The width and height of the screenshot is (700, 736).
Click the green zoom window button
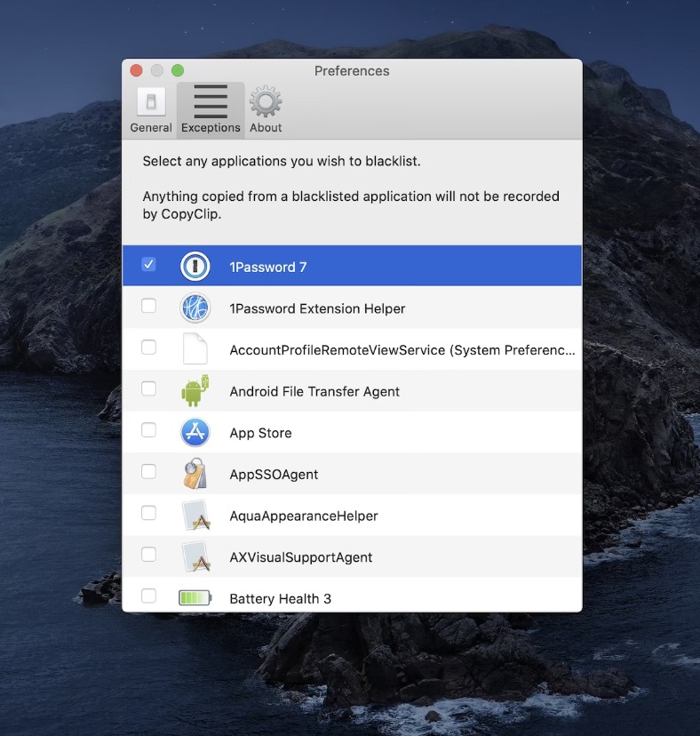[x=178, y=71]
